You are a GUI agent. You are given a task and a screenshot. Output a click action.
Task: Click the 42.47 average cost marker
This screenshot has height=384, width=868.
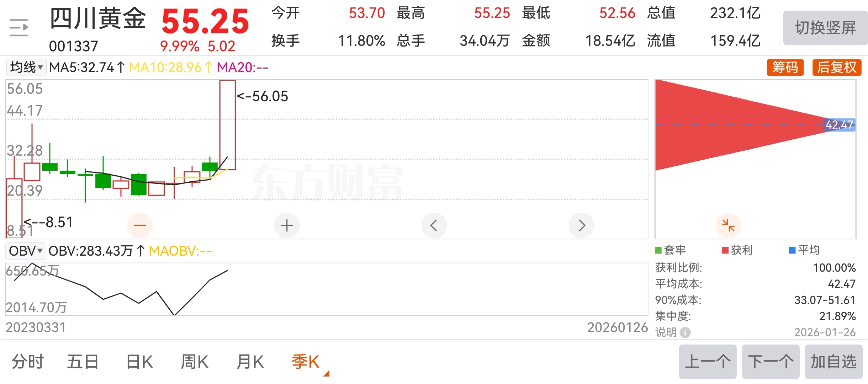(x=839, y=125)
